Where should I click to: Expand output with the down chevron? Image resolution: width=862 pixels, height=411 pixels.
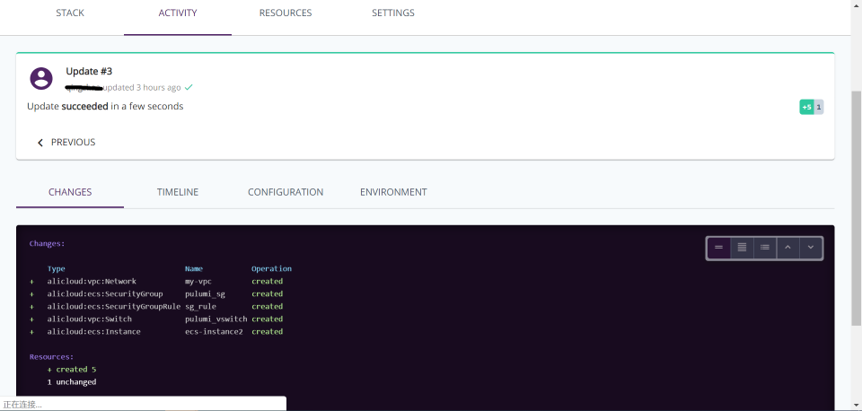click(x=811, y=247)
